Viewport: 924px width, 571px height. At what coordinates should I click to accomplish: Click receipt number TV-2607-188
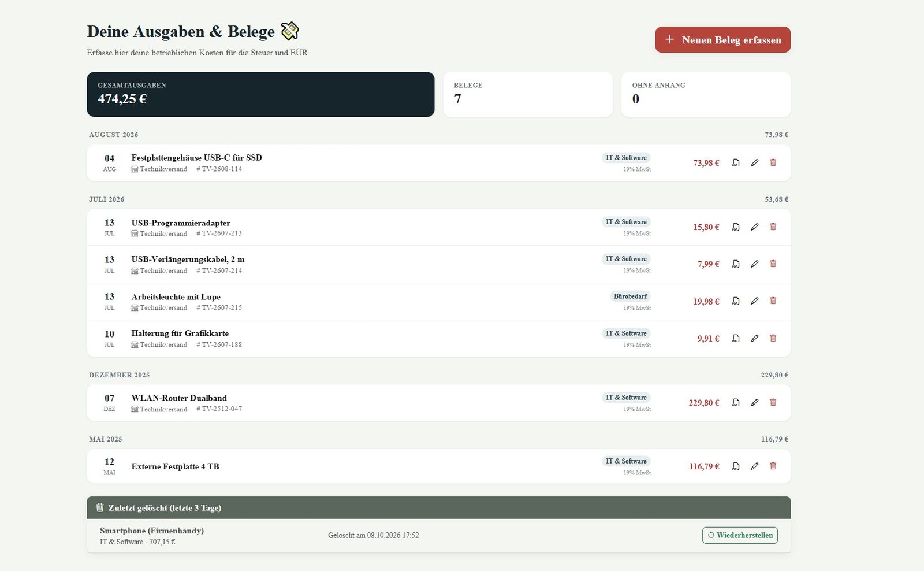click(219, 345)
